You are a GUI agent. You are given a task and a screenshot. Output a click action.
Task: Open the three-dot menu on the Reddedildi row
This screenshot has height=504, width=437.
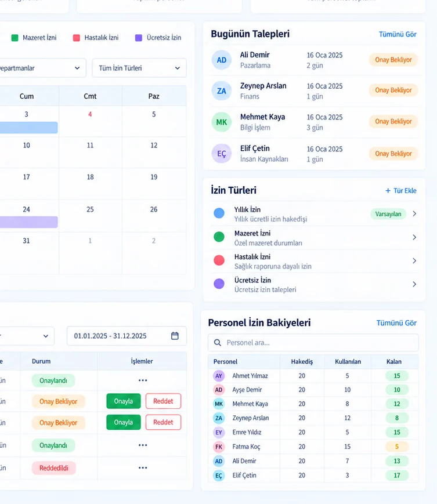click(143, 467)
